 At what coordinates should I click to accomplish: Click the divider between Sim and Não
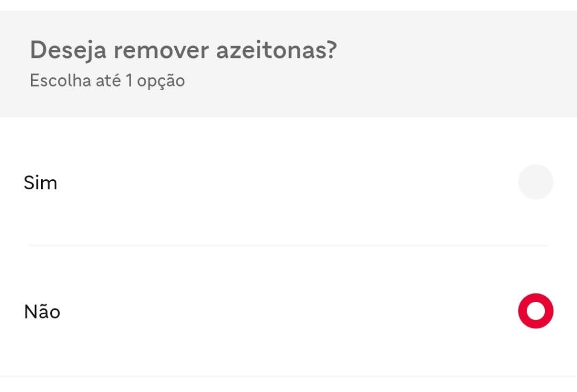tap(288, 246)
